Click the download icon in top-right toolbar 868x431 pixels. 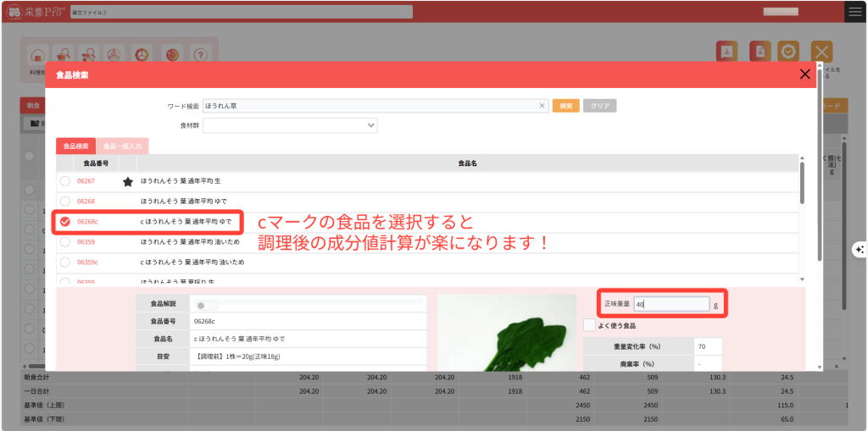point(726,52)
